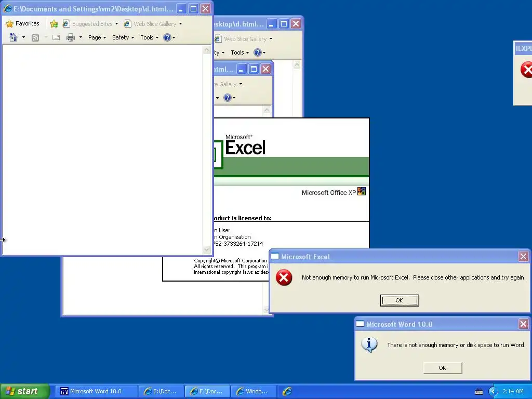Click the red error icon in Excel dialog

[284, 277]
